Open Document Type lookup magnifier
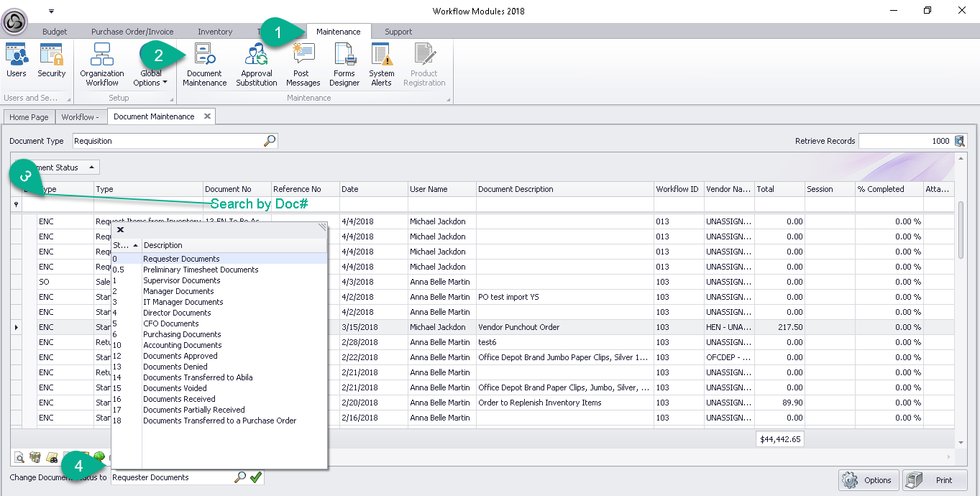The width and height of the screenshot is (980, 496). (270, 141)
